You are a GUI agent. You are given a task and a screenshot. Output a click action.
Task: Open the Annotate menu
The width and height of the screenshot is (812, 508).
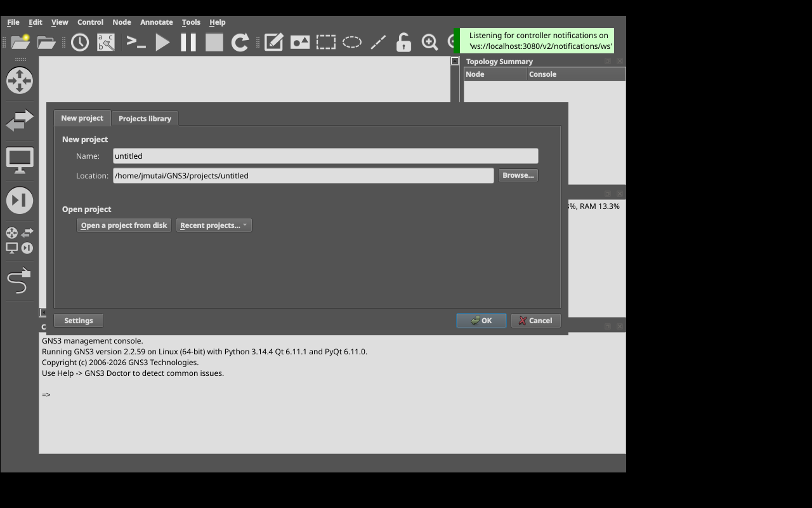[x=157, y=22]
